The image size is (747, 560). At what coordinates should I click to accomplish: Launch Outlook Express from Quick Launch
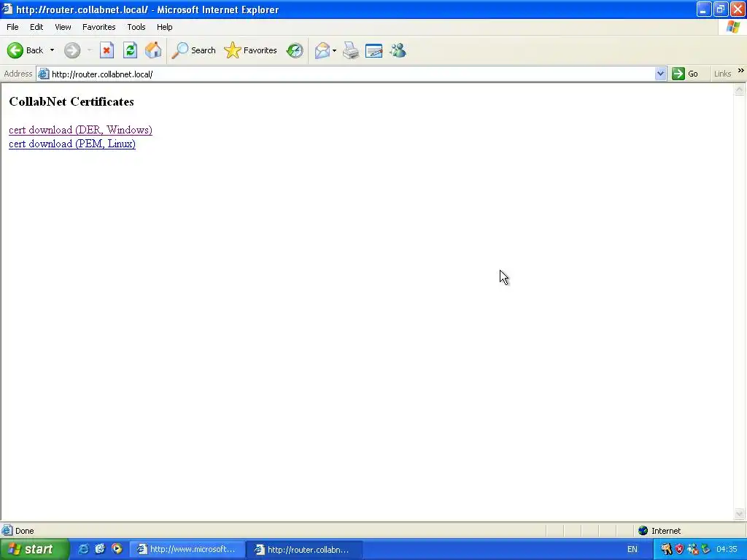[x=100, y=549]
